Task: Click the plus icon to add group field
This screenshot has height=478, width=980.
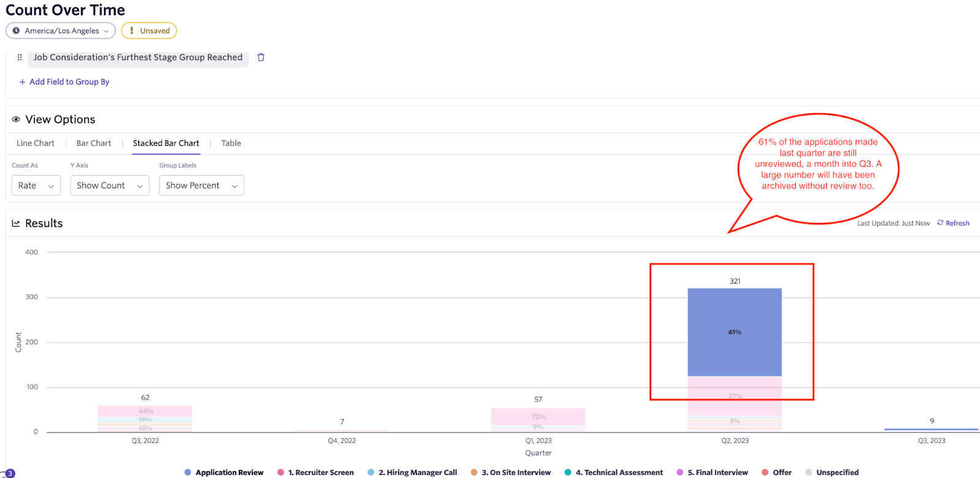Action: tap(23, 82)
